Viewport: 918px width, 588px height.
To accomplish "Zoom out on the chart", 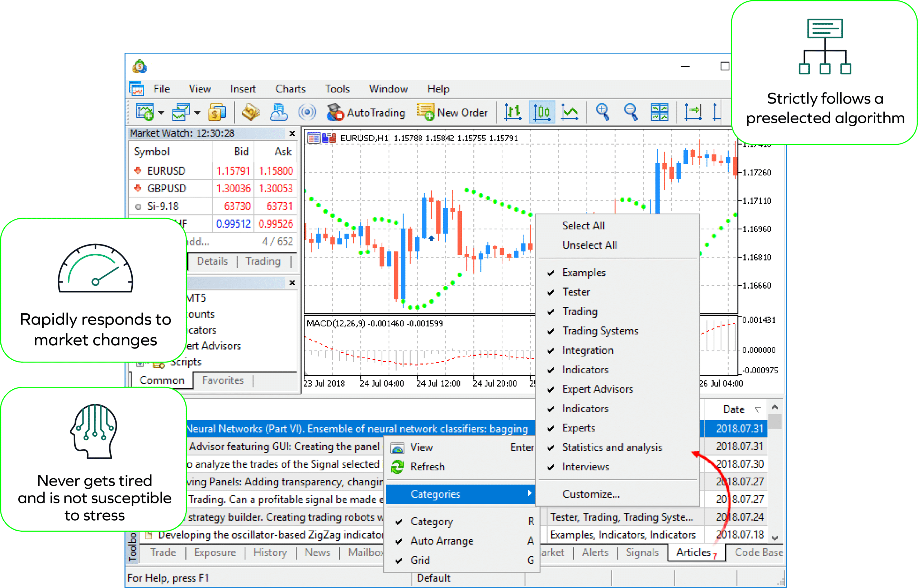I will [x=631, y=112].
